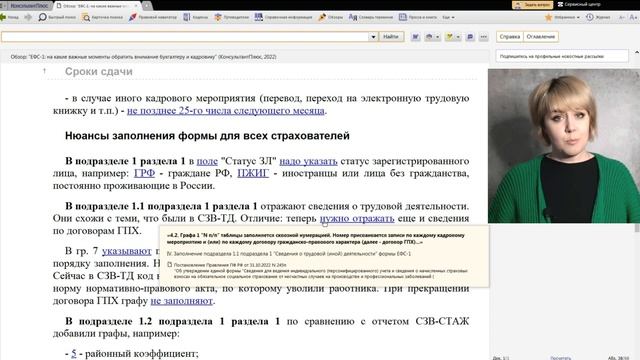The width and height of the screenshot is (640, 360).
Task: Launch Правовой навигатор
Action: [153, 17]
